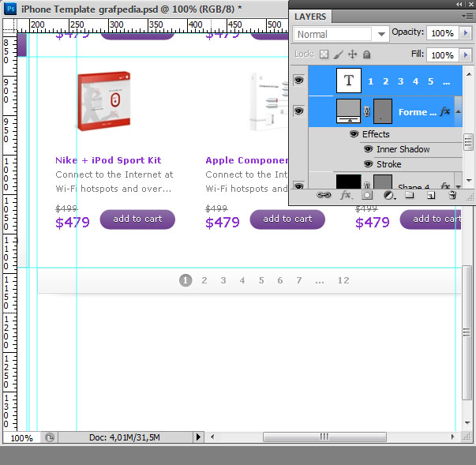The image size is (476, 465).
Task: Click pagination page 12
Action: click(x=343, y=280)
